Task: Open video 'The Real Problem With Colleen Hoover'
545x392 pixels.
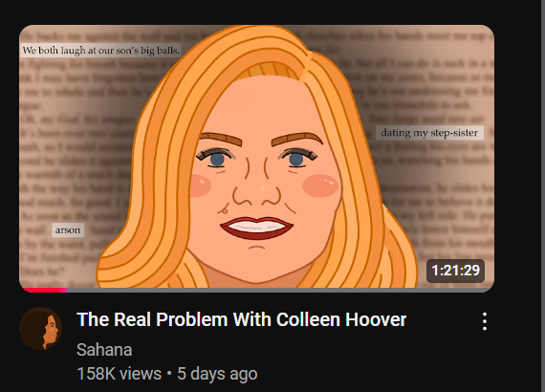Action: tap(241, 319)
